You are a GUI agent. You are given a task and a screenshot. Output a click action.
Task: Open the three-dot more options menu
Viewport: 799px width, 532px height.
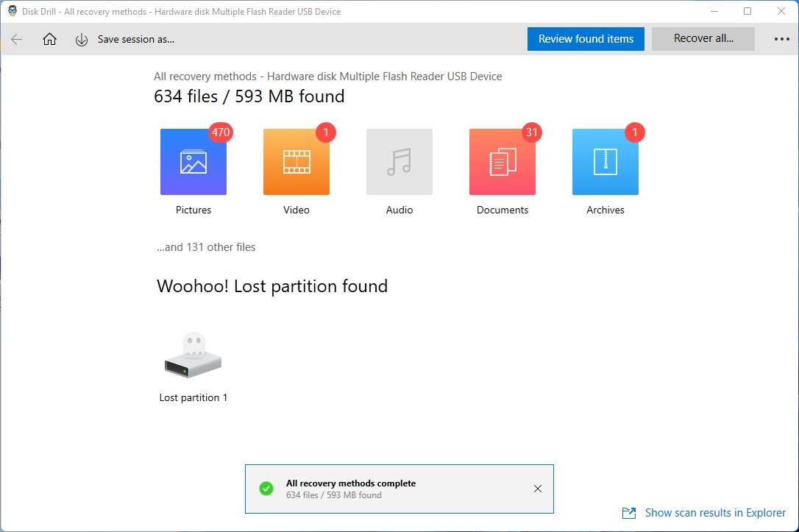point(781,39)
